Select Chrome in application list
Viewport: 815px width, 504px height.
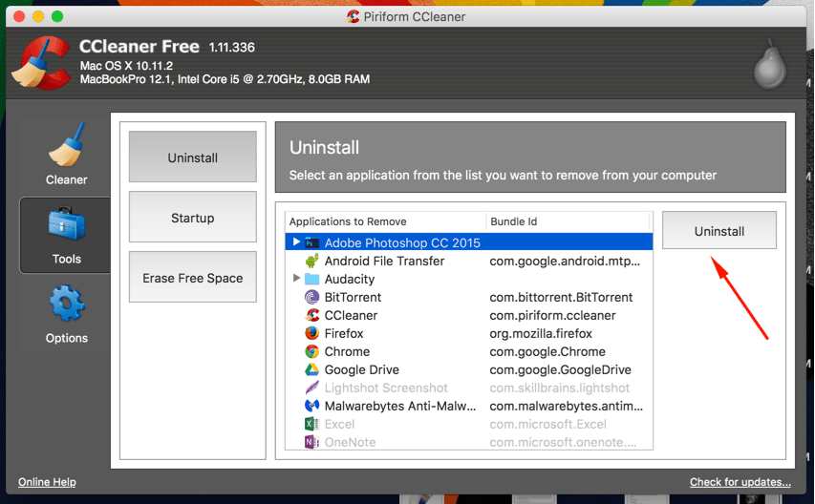(347, 352)
